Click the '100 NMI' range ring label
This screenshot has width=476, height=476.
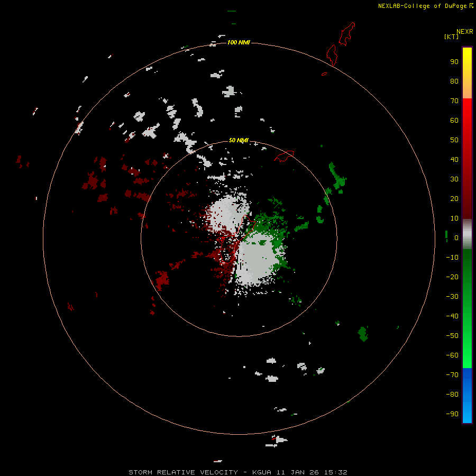click(239, 42)
